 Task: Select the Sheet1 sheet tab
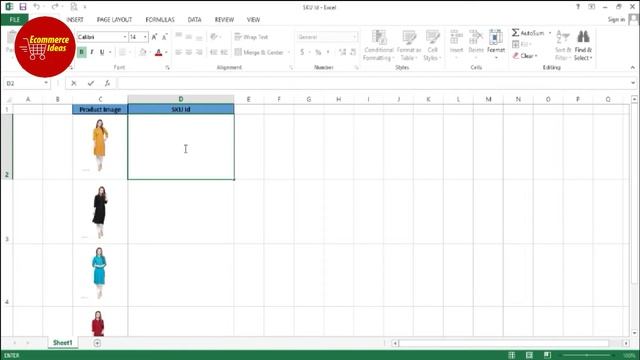click(x=62, y=343)
